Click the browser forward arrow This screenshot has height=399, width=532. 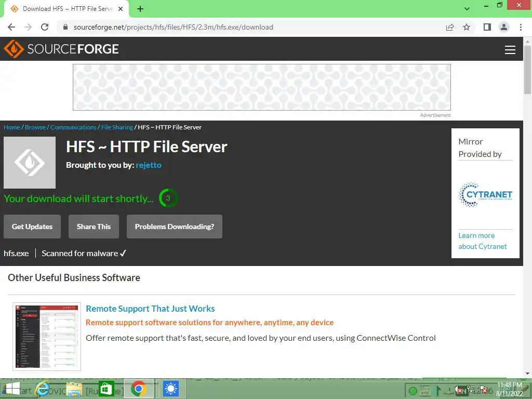click(x=28, y=27)
